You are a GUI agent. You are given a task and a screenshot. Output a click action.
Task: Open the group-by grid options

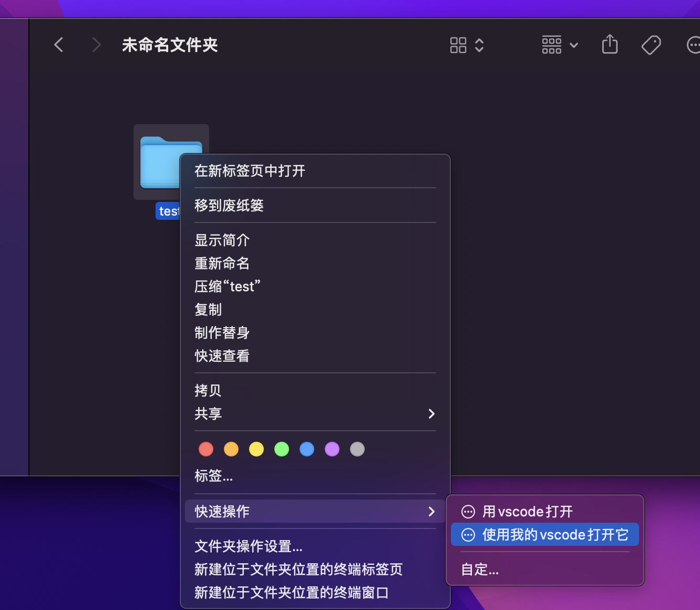tap(552, 45)
